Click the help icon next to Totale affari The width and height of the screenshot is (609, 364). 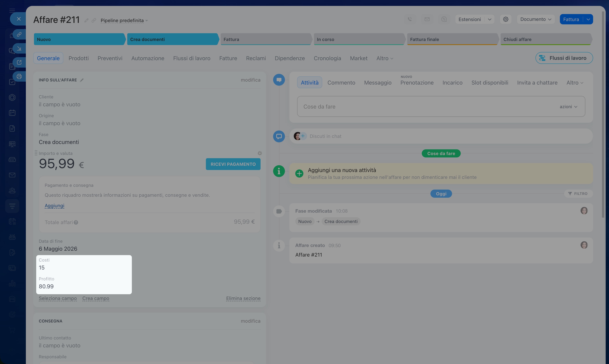[x=76, y=222]
